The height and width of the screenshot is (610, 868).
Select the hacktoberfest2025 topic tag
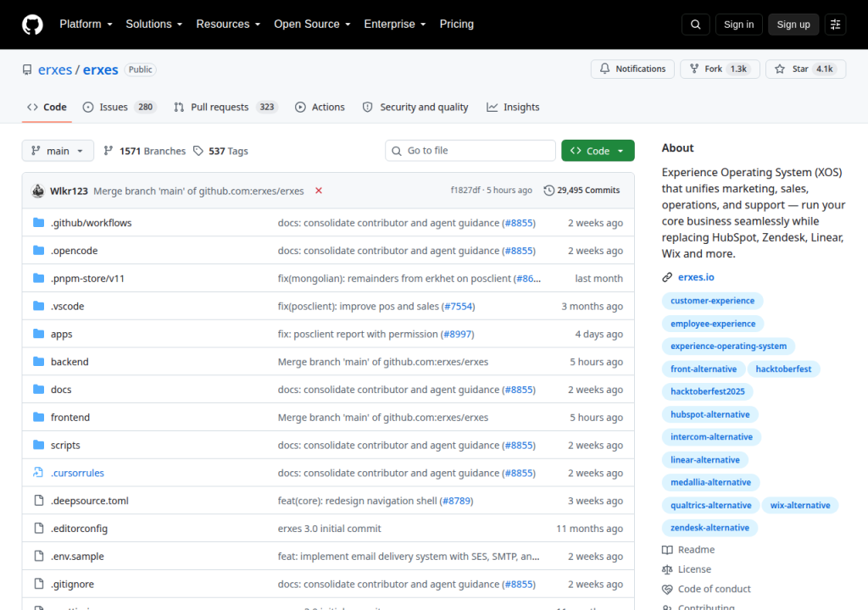coord(708,391)
